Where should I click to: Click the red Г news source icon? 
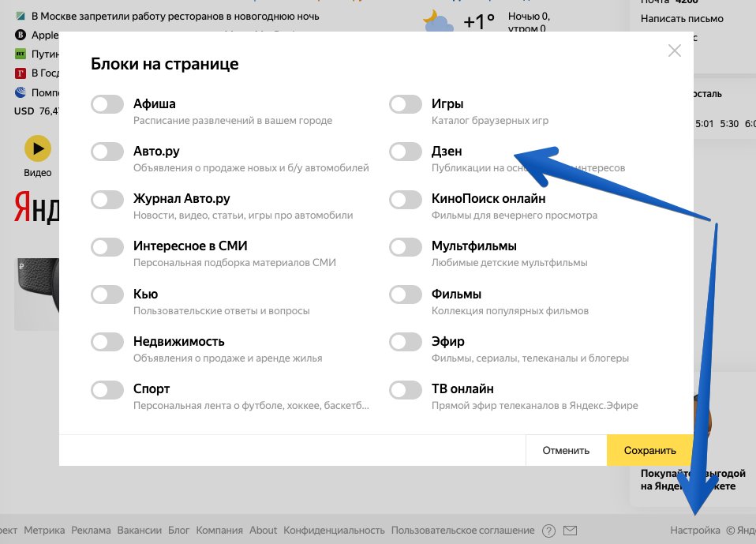(21, 73)
